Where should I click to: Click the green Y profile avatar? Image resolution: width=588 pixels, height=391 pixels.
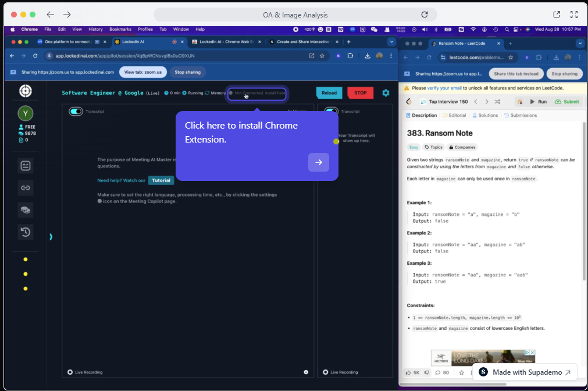coord(26,113)
